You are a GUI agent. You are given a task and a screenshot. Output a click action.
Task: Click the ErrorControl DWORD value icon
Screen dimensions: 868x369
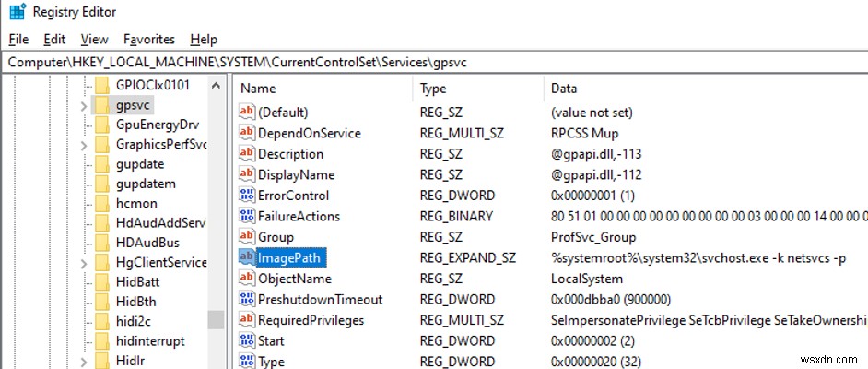(247, 196)
